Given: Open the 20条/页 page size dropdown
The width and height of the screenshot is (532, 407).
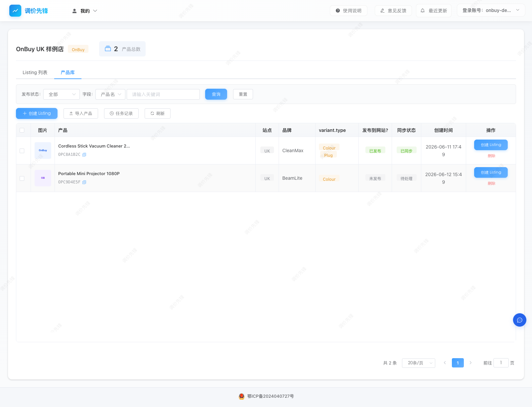Looking at the screenshot, I should click(418, 363).
